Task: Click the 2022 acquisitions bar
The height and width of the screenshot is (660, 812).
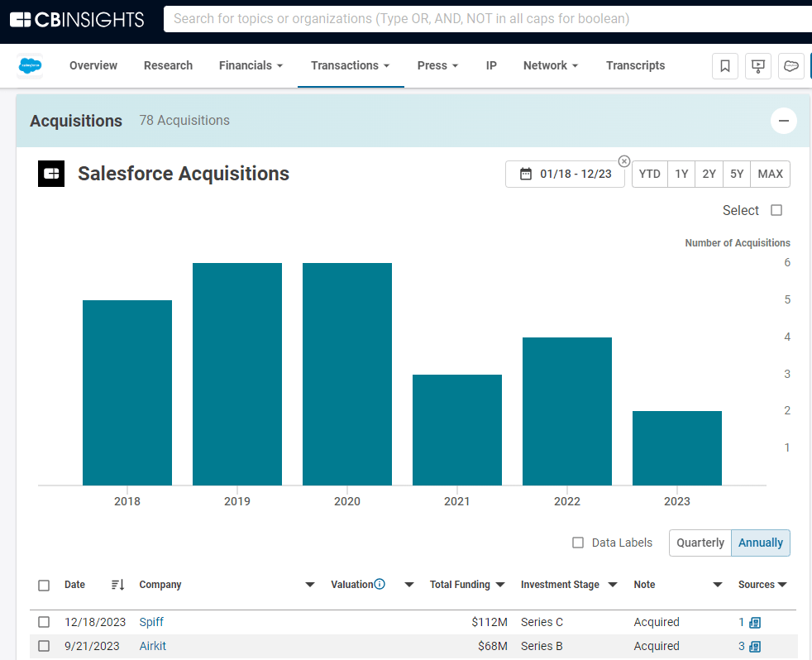Action: pos(567,411)
